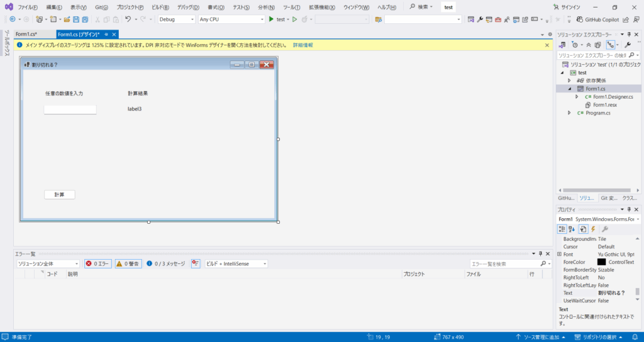644x342 pixels.
Task: Toggle the 0 / 3 メッセージ messages filter
Action: pyautogui.click(x=166, y=264)
